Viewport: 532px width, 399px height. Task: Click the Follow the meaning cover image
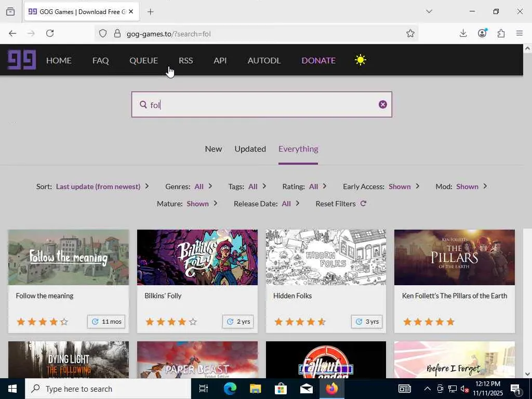point(69,257)
